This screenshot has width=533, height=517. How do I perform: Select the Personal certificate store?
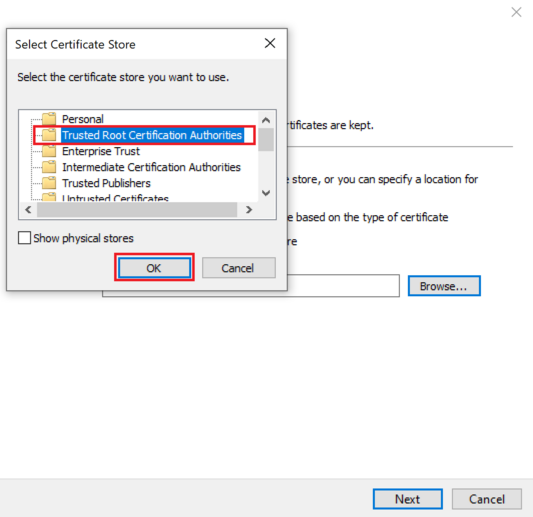pos(83,119)
